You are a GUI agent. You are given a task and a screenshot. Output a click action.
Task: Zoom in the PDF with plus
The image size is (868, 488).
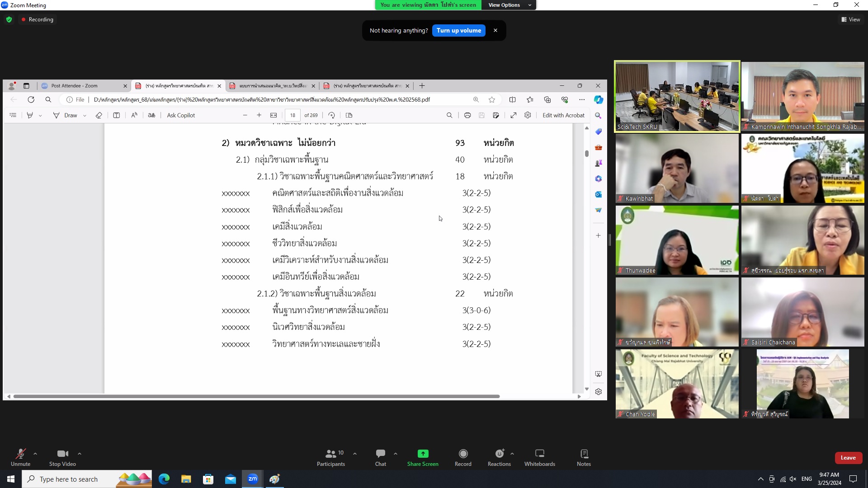pyautogui.click(x=259, y=115)
